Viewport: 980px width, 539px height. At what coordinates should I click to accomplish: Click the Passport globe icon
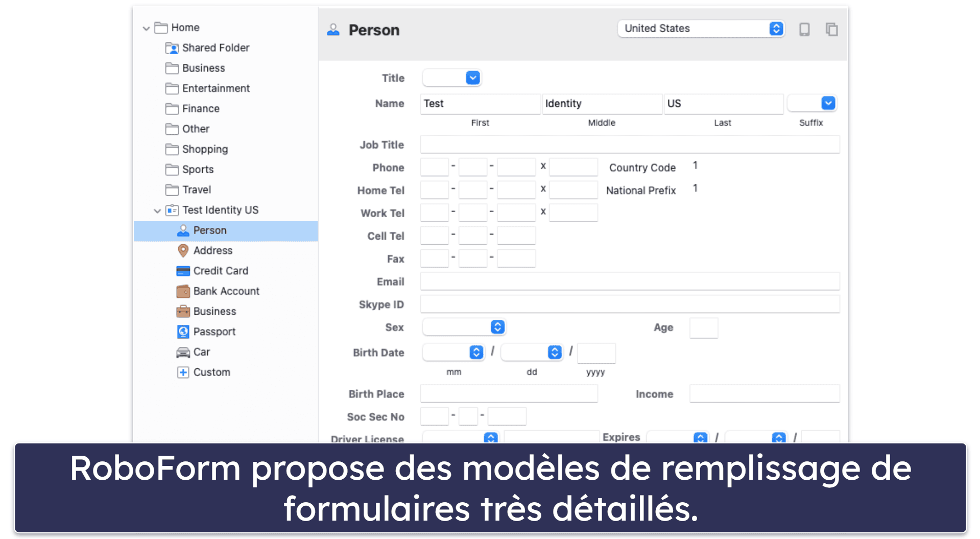click(x=183, y=332)
